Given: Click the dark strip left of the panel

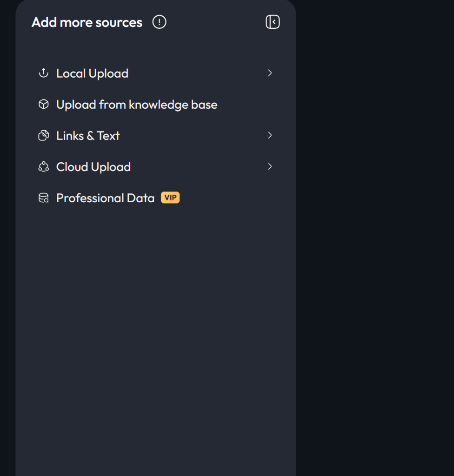Looking at the screenshot, I should coord(7,232).
